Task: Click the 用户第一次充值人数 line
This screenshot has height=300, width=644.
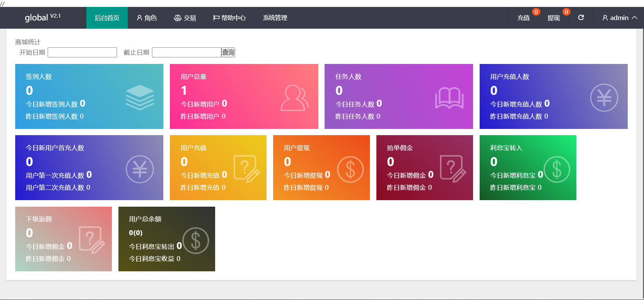Action: (x=59, y=175)
